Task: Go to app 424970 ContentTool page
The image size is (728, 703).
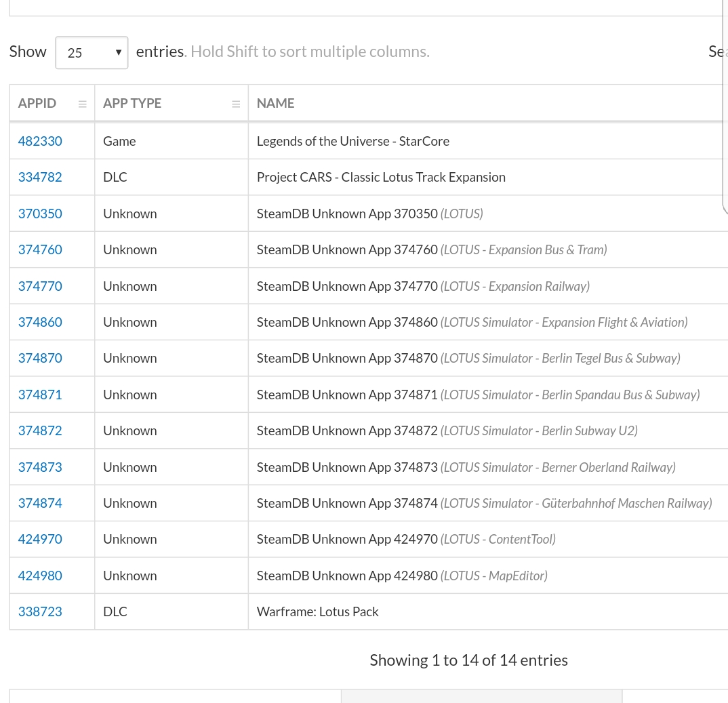Action: 40,539
